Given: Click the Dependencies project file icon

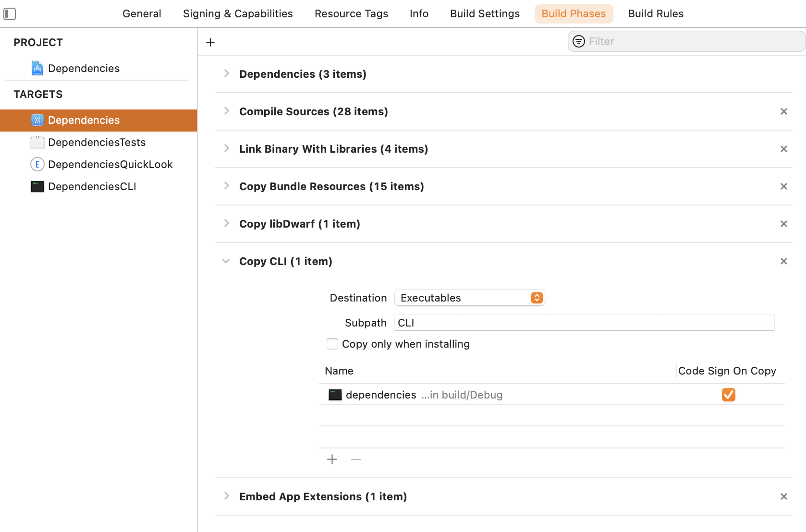Looking at the screenshot, I should (37, 68).
